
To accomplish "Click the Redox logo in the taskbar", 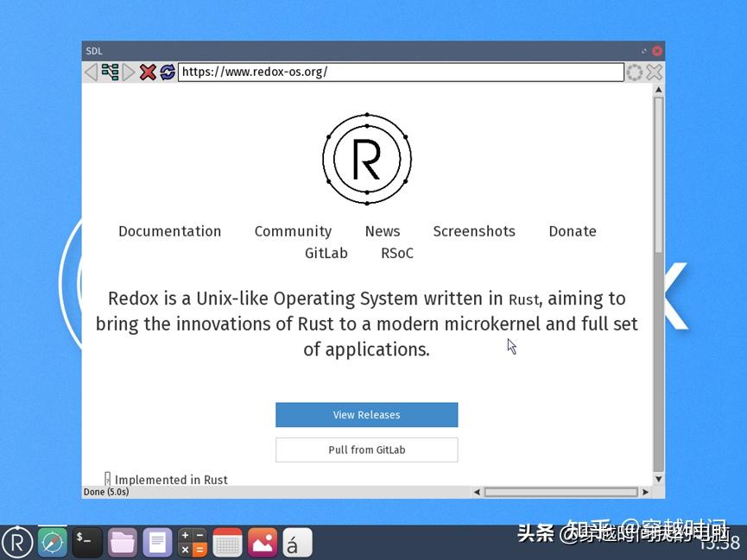I will [17, 542].
